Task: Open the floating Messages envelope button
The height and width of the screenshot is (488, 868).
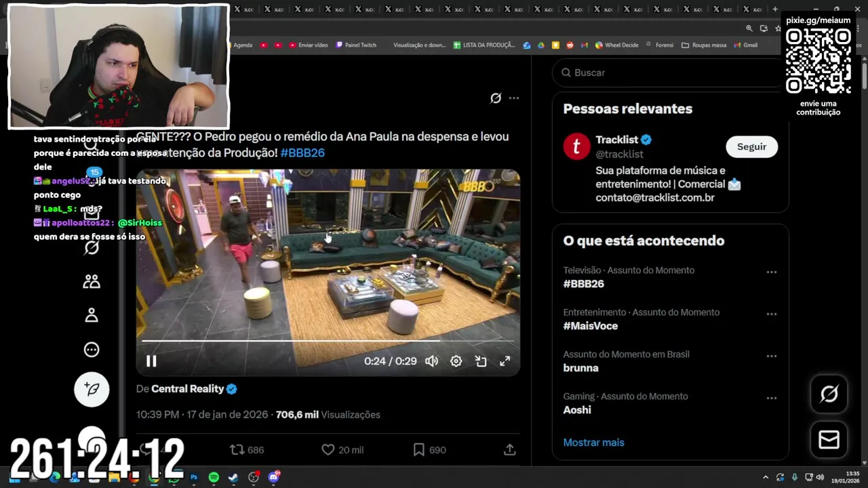Action: click(x=829, y=440)
